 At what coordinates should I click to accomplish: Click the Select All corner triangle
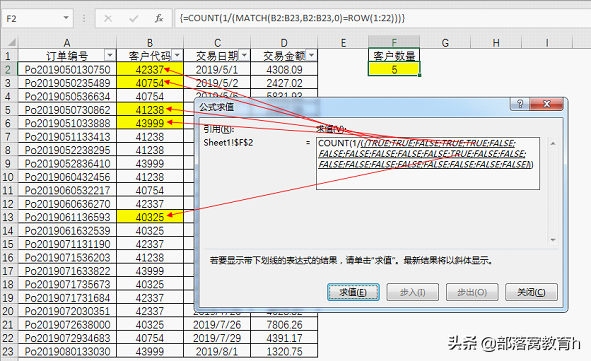pos(11,42)
